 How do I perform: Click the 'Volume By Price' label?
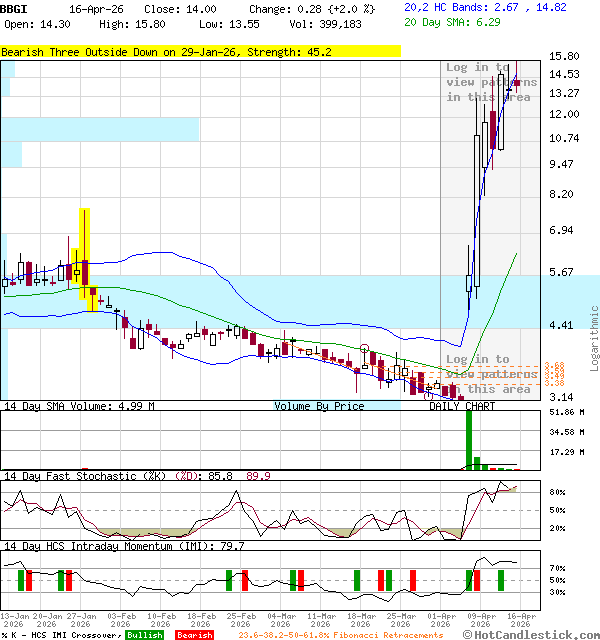tap(320, 406)
